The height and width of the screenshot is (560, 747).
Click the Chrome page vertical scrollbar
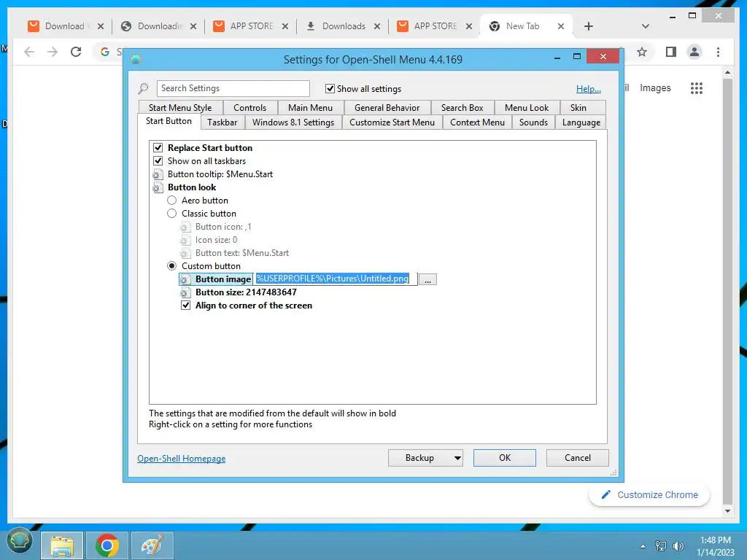click(727, 292)
